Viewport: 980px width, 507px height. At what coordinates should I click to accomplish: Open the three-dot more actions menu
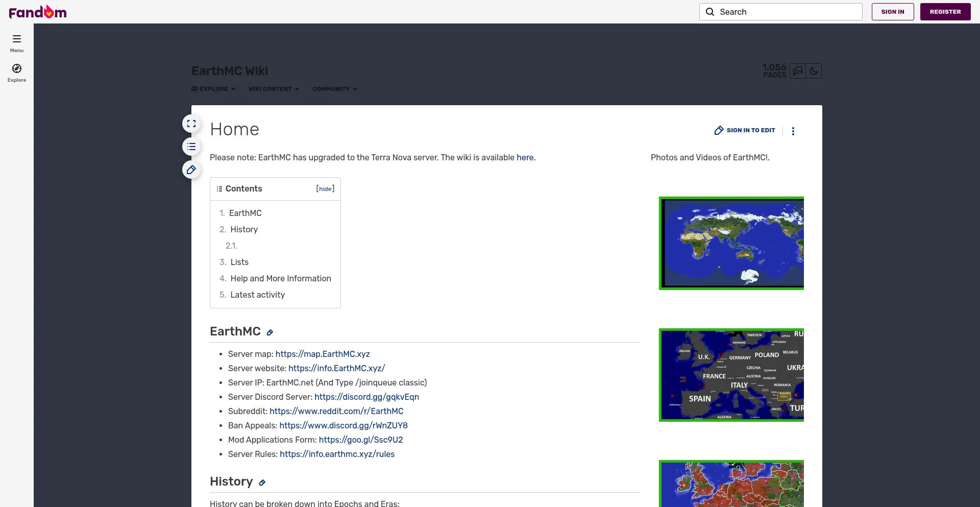[x=793, y=131]
